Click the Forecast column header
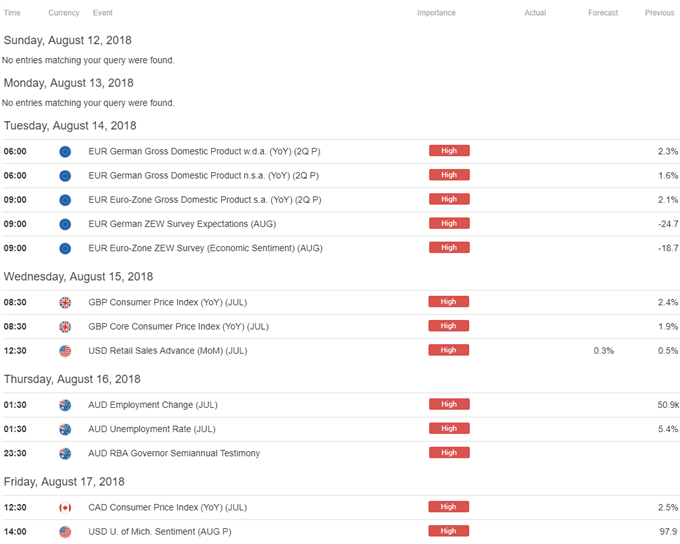This screenshot has height=544, width=680. (x=603, y=13)
